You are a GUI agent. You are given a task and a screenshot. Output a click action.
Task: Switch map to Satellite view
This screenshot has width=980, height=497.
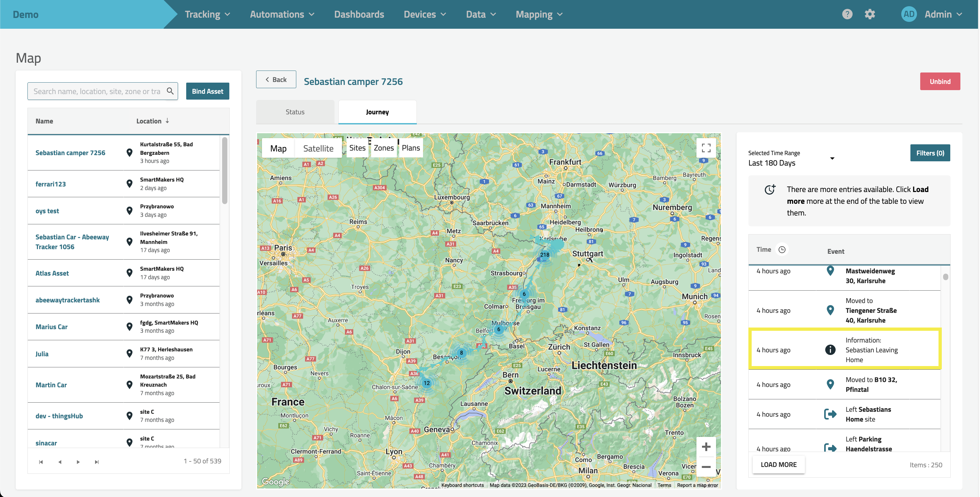318,148
